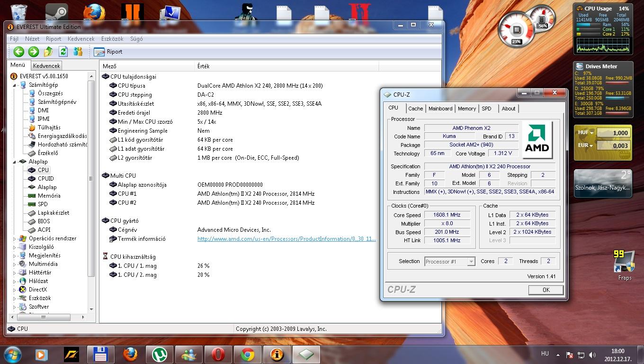Click the Up-level arrow icon in EVEREST toolbar
This screenshot has height=364, width=644.
coord(48,52)
